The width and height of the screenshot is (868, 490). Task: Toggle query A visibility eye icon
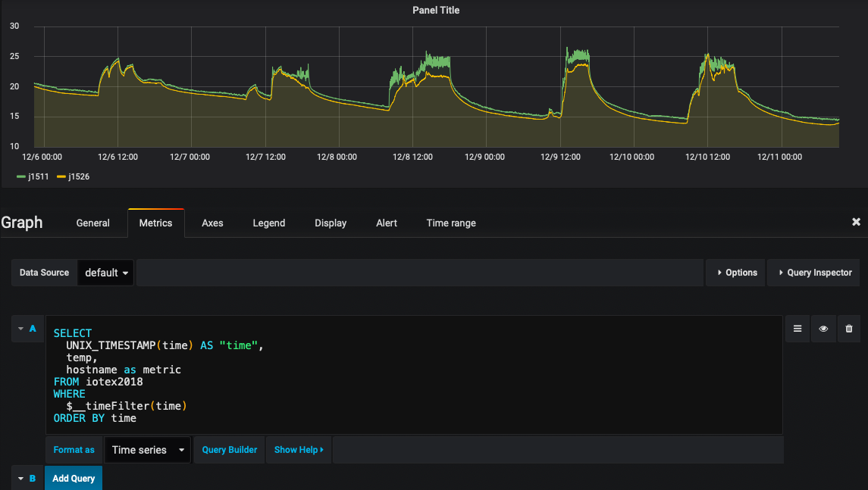(823, 329)
